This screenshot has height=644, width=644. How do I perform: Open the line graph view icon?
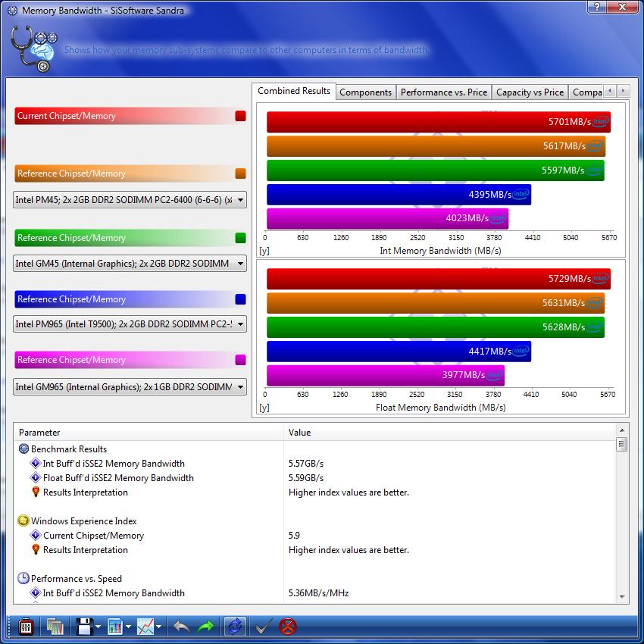(145, 627)
